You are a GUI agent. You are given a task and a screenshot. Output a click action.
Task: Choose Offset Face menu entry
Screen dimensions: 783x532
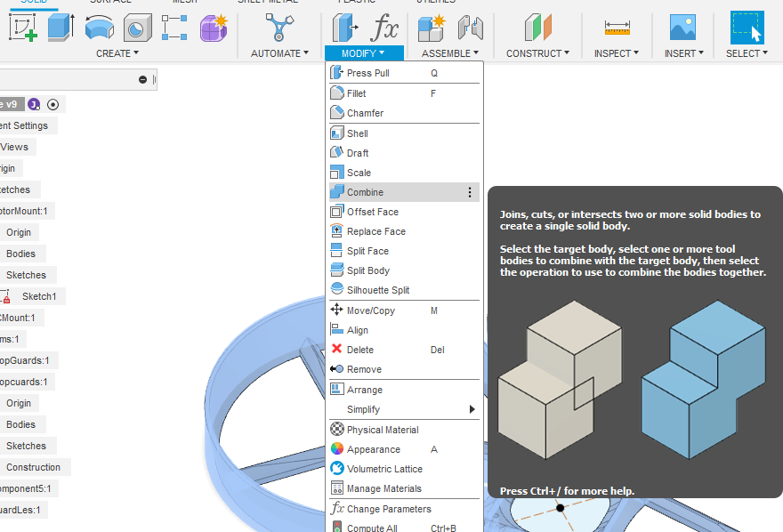point(405,212)
